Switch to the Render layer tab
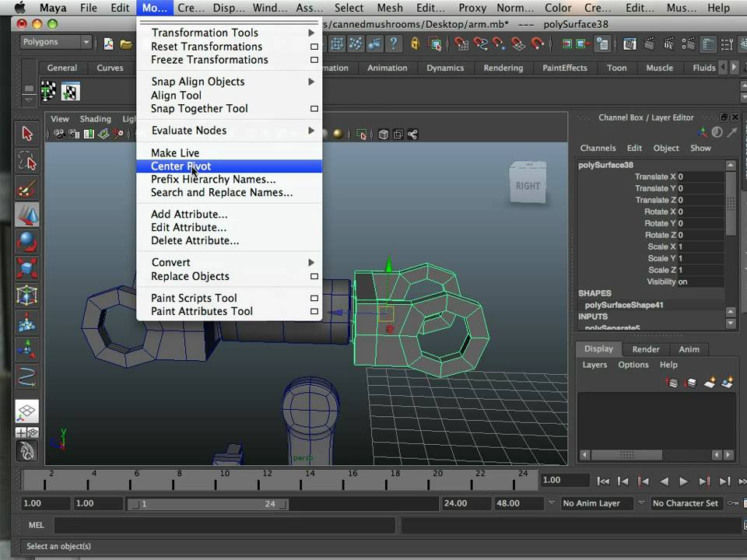The image size is (747, 560). click(646, 349)
